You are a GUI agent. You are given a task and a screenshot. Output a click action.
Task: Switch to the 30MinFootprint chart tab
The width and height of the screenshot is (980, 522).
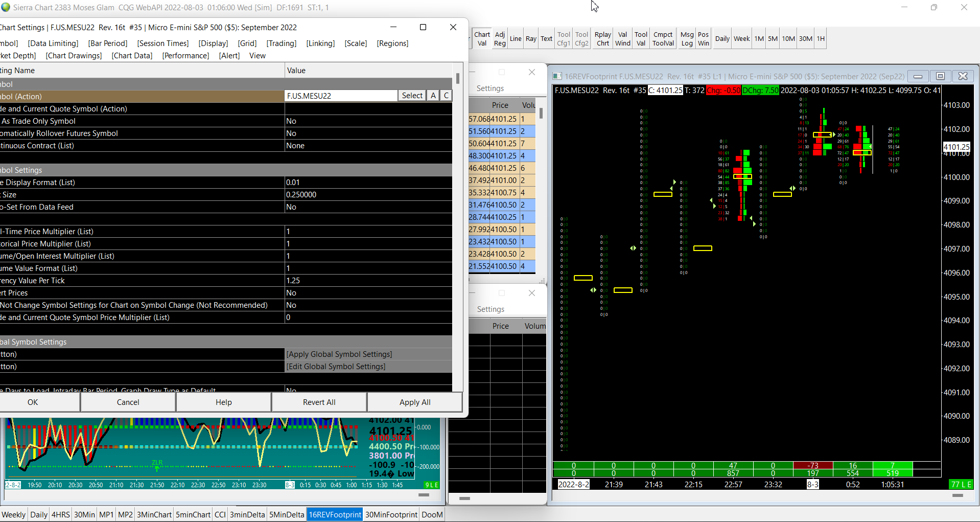tap(391, 514)
